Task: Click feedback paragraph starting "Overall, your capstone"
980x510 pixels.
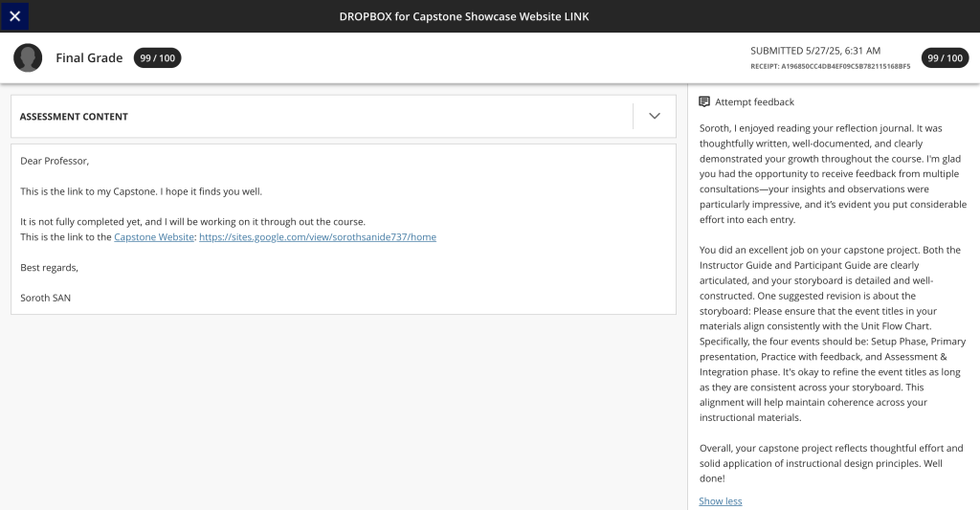Action: click(x=831, y=463)
